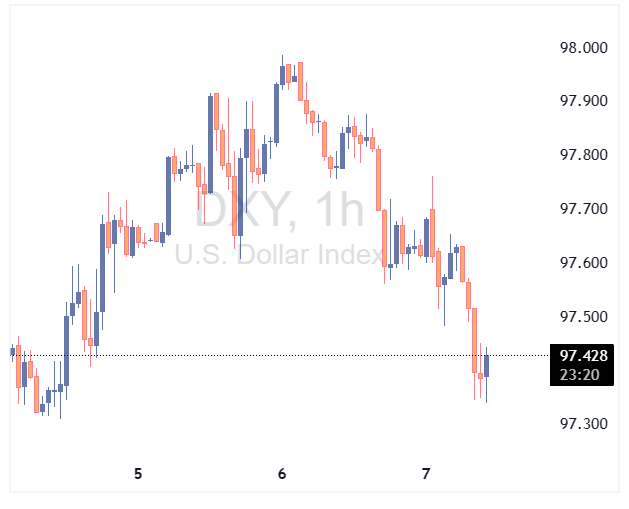Click the DXY, 1h watermark text
629x509 pixels.
click(280, 210)
